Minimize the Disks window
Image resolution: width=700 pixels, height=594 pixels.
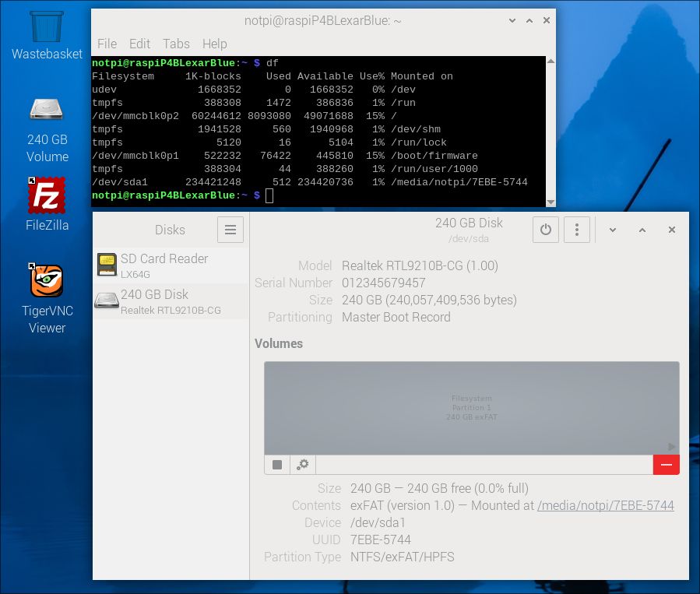[613, 230]
